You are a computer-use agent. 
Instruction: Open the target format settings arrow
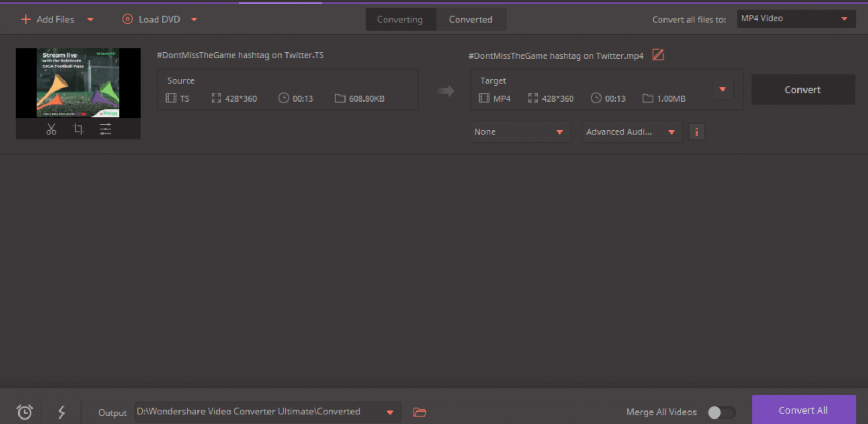(x=723, y=90)
